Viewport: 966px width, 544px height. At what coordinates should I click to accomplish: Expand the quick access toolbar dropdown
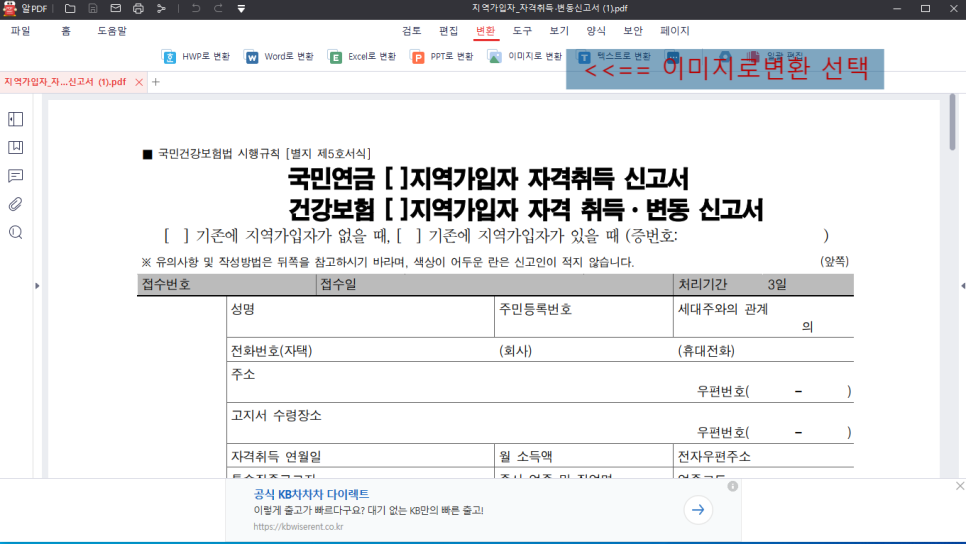(x=242, y=9)
